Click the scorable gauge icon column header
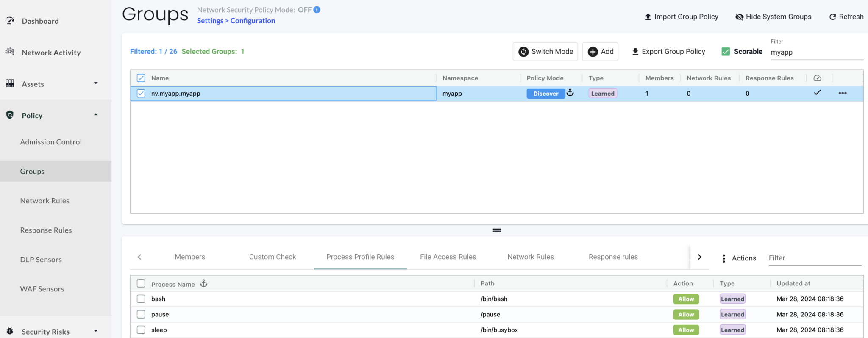The height and width of the screenshot is (338, 868). coord(817,78)
